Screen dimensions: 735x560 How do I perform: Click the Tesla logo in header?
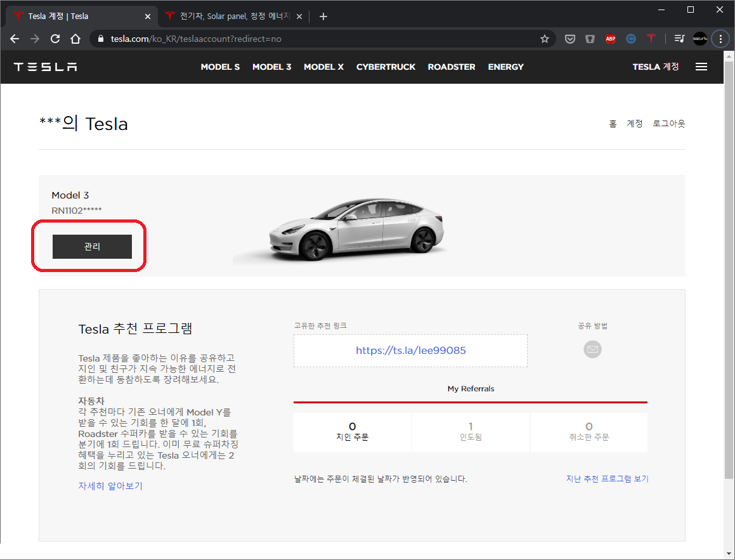tap(46, 67)
